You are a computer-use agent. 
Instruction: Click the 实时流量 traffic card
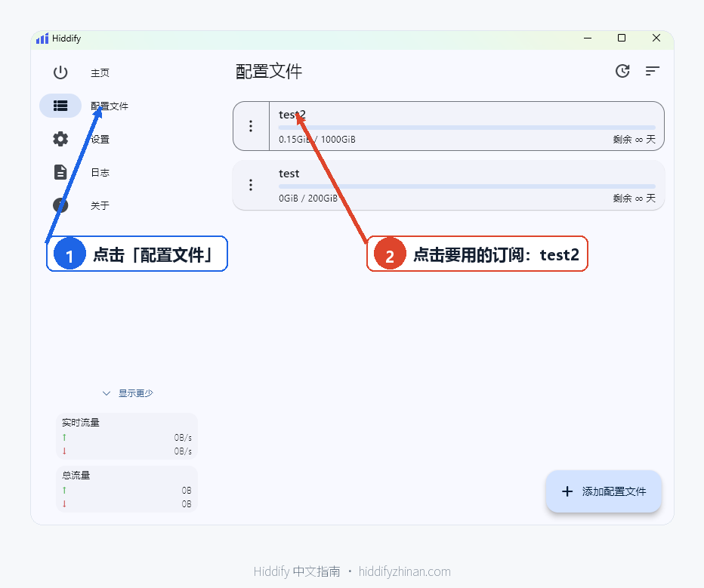point(127,436)
